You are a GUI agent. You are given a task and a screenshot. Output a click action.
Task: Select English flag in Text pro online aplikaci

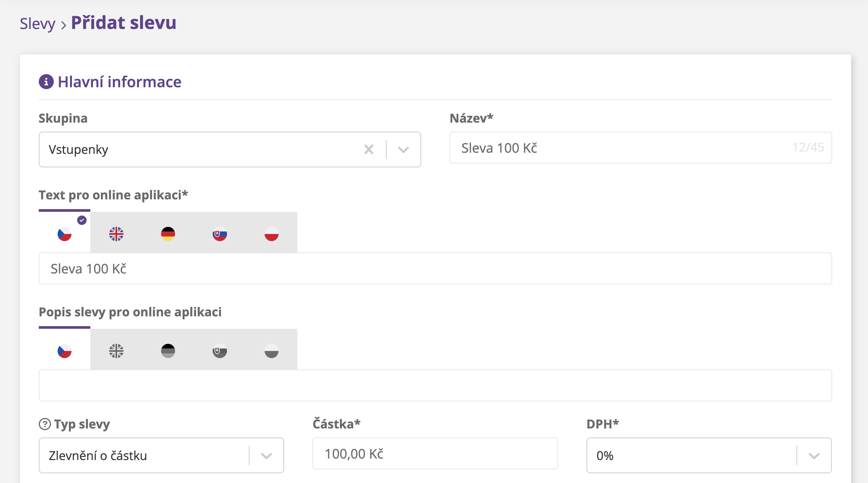(x=116, y=234)
